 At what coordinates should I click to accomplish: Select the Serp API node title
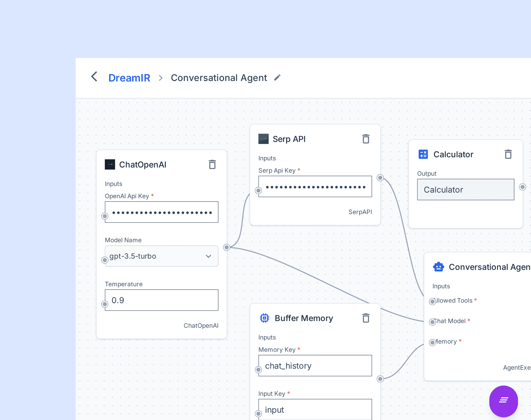(289, 139)
